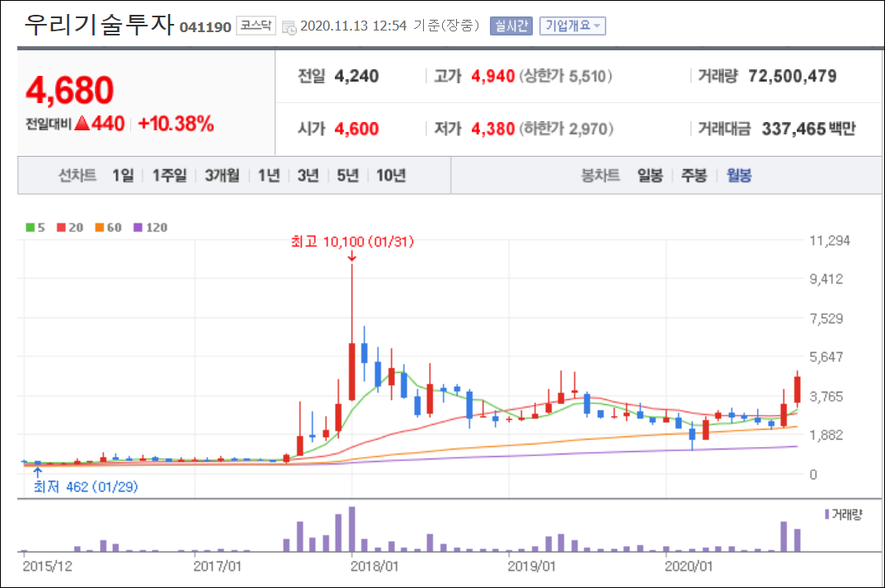Click the 11,294 y-axis price label

click(x=830, y=241)
